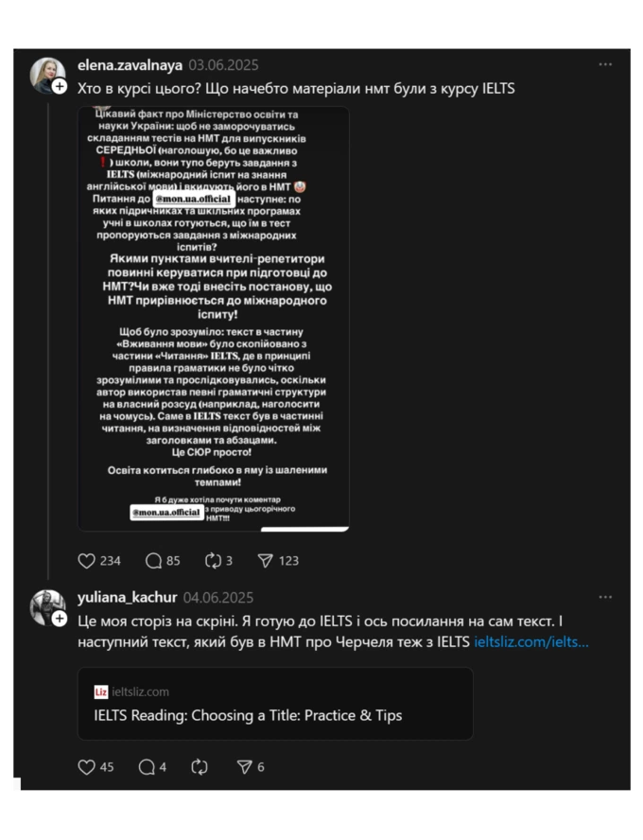Share elena.zavalnaya's post via send icon
This screenshot has width=643, height=840.
[x=266, y=561]
